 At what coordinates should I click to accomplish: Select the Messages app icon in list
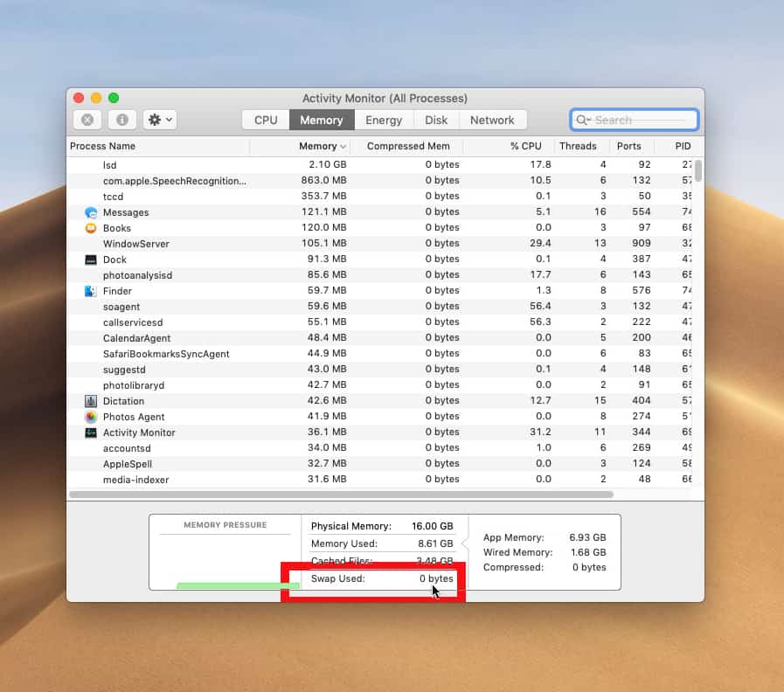tap(91, 212)
